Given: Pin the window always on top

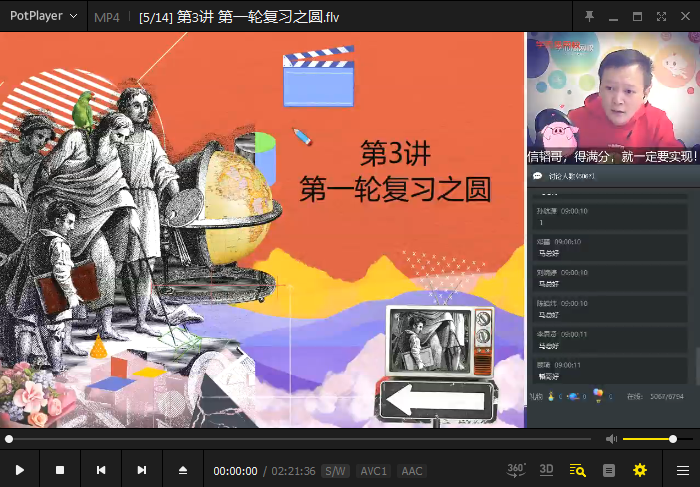Looking at the screenshot, I should 589,17.
